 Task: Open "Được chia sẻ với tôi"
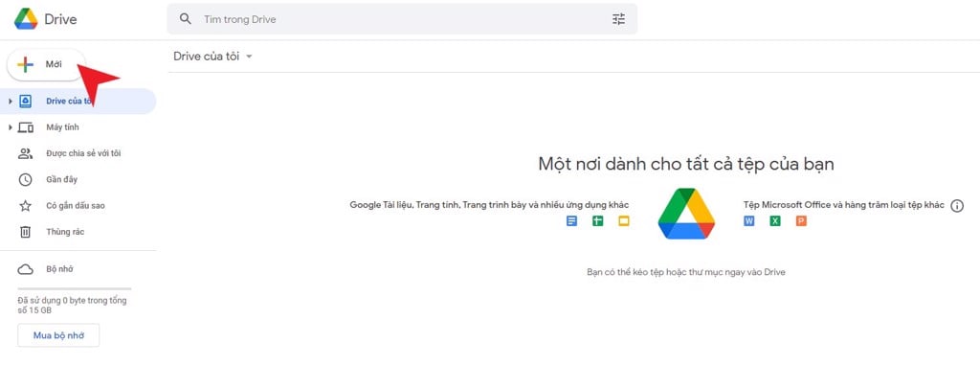coord(83,153)
